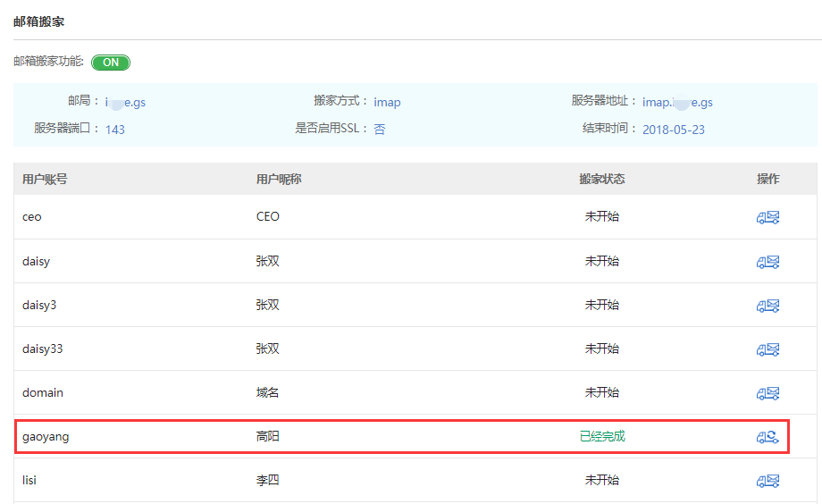Click the 用户昵称 column header

279,179
